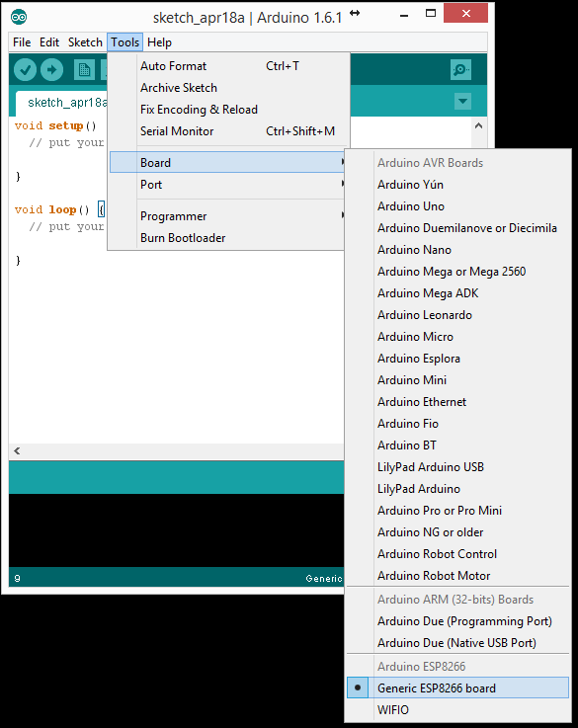Select the Generic ESP8266 board radio option
578x728 pixels.
[457, 688]
